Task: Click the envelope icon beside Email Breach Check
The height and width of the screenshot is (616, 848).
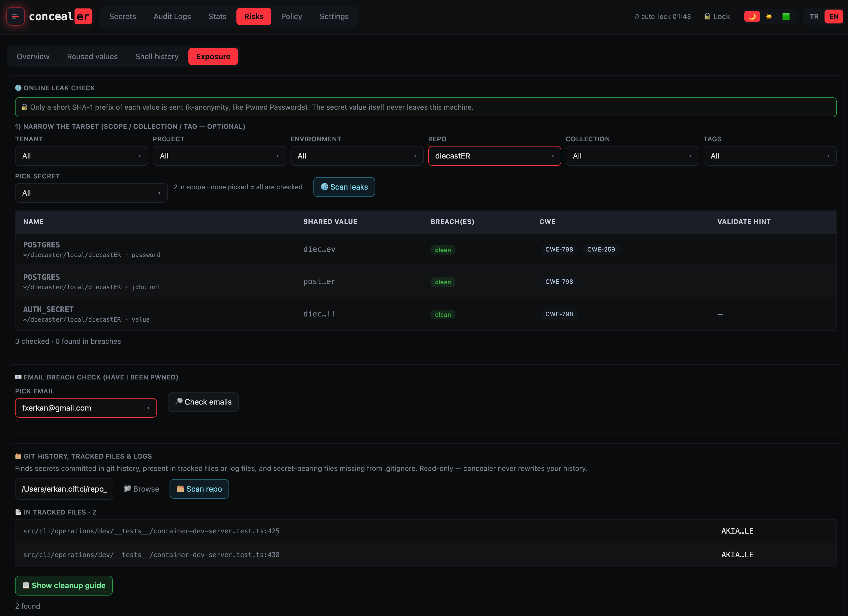Action: click(x=18, y=377)
